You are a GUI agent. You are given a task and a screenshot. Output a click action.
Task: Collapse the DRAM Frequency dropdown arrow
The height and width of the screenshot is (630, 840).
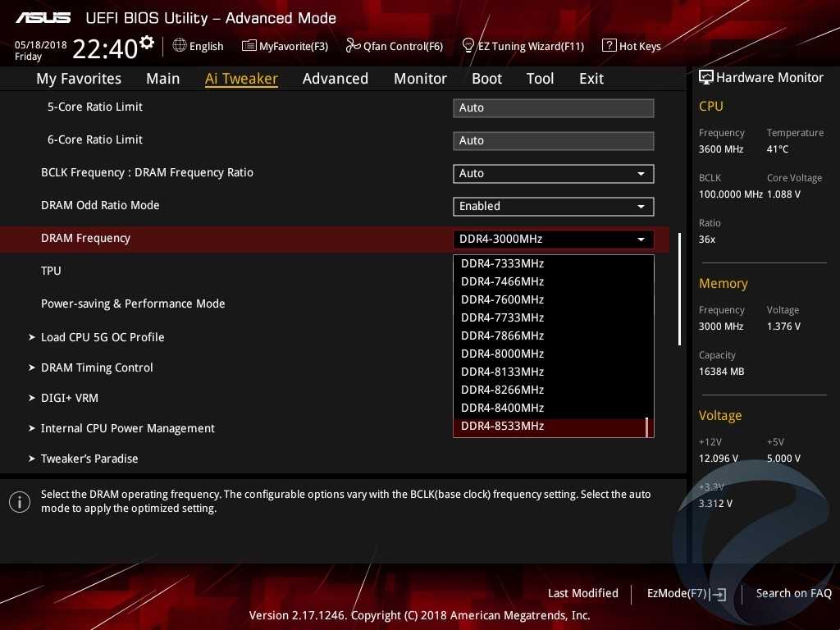coord(641,240)
